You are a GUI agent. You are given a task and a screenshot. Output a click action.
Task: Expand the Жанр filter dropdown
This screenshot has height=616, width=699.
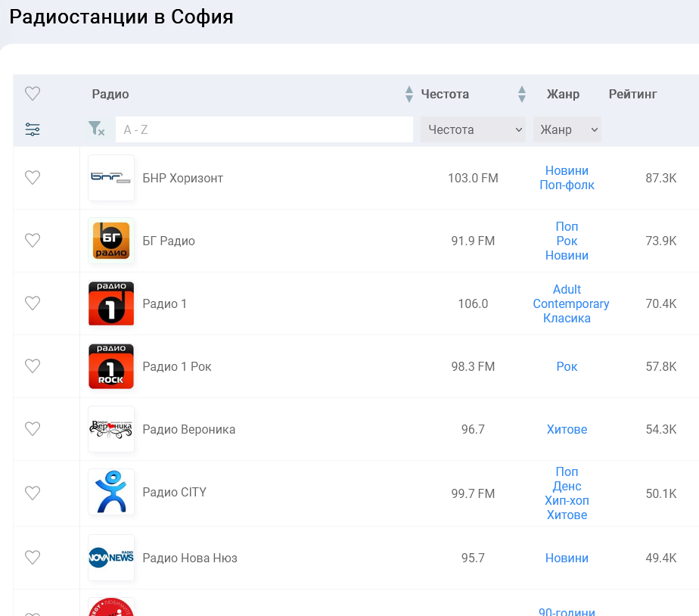pyautogui.click(x=567, y=129)
